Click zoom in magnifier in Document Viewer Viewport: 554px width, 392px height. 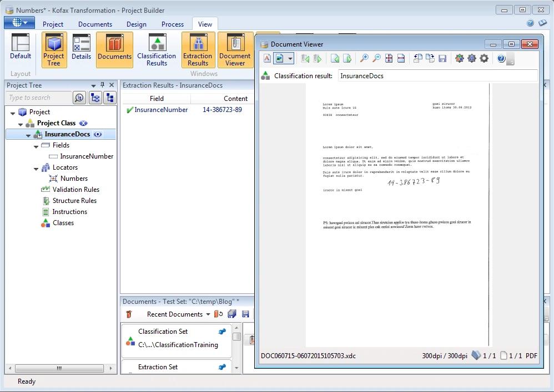pos(364,58)
